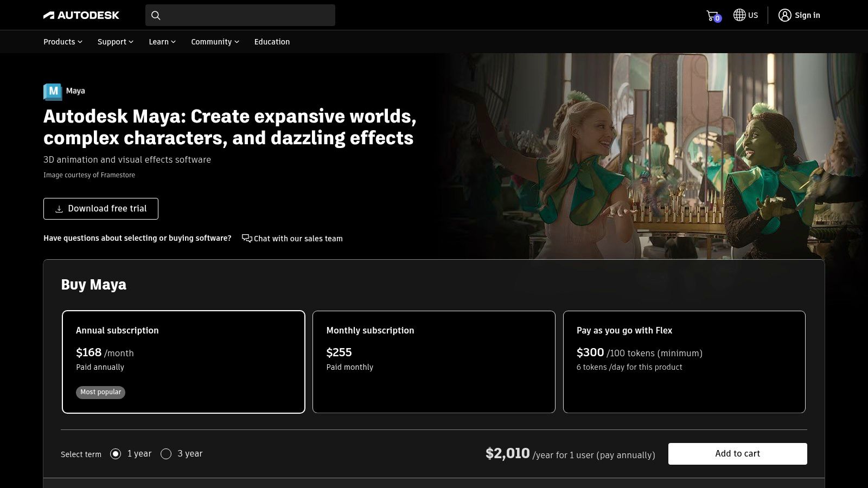Open the Education menu item
Image resolution: width=868 pixels, height=488 pixels.
tap(272, 42)
